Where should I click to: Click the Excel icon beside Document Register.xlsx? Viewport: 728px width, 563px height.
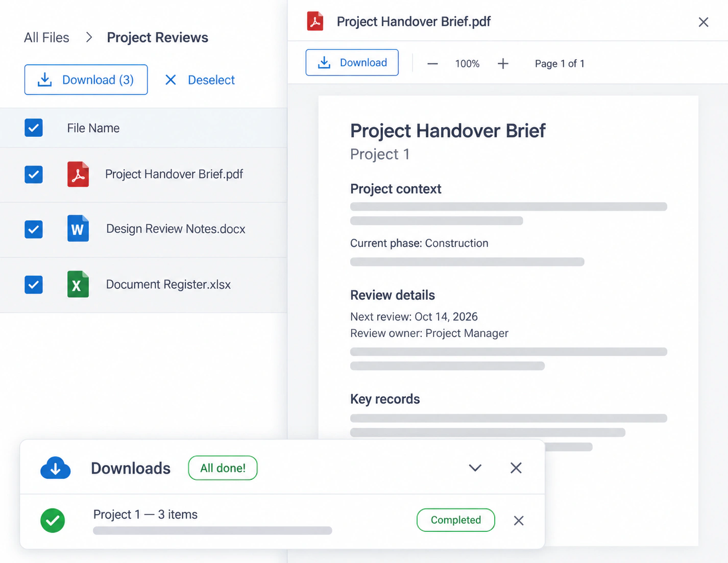coord(78,284)
